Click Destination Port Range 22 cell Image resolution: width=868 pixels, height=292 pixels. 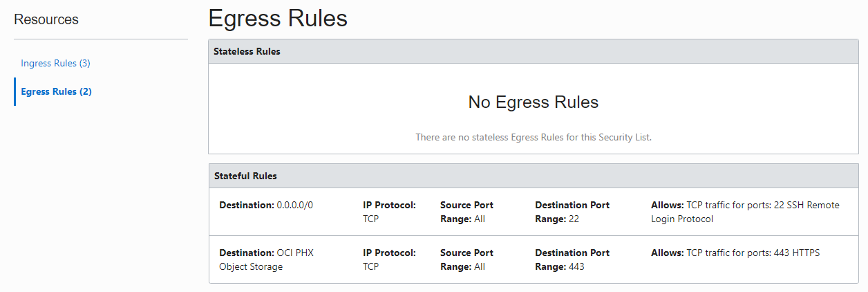click(x=572, y=212)
